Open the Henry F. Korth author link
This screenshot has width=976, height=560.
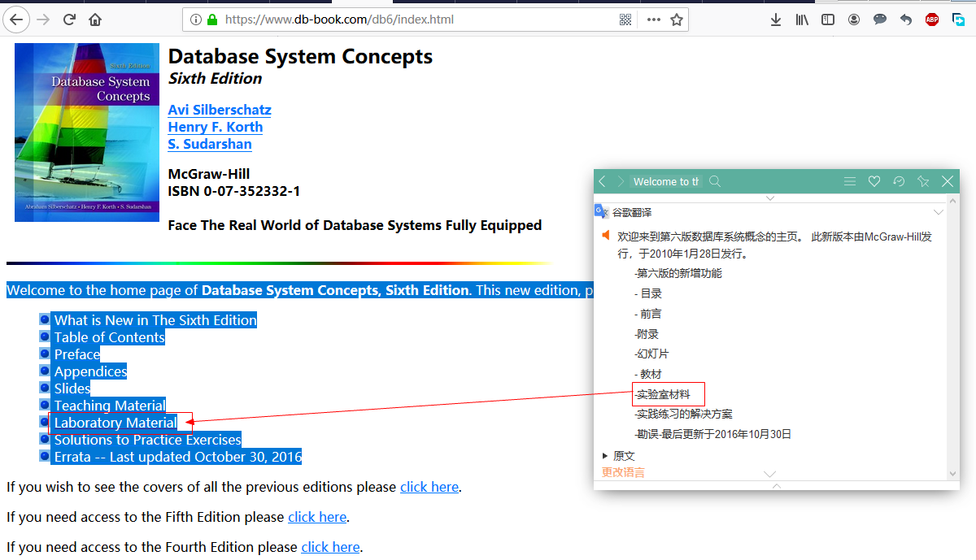(216, 127)
